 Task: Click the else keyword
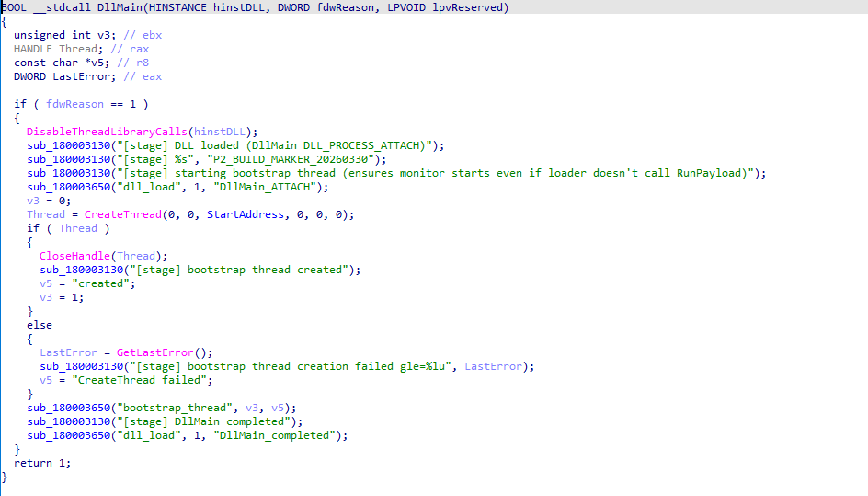(x=40, y=326)
